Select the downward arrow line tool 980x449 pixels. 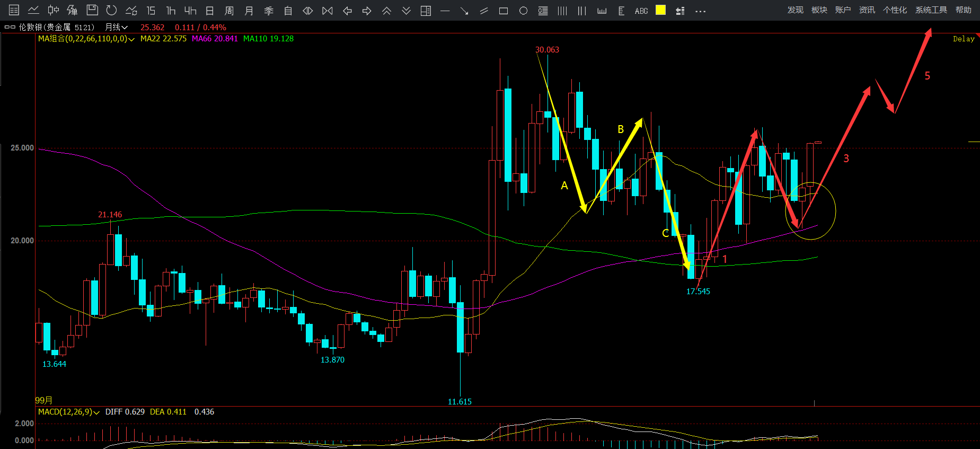coord(464,11)
